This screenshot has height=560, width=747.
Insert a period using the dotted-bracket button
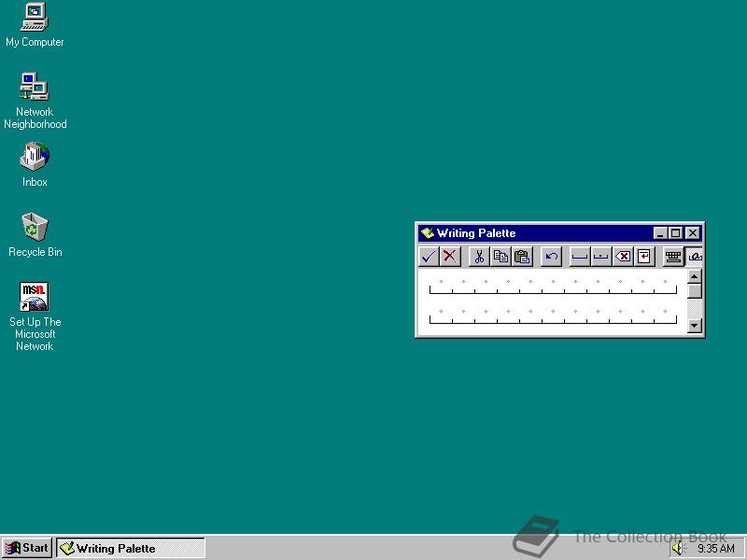(601, 258)
